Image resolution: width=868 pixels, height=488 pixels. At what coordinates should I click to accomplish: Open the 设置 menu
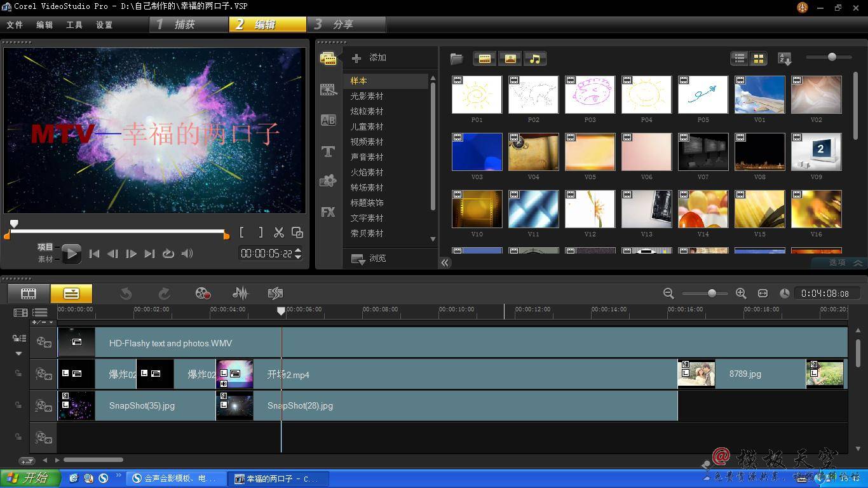(x=104, y=25)
